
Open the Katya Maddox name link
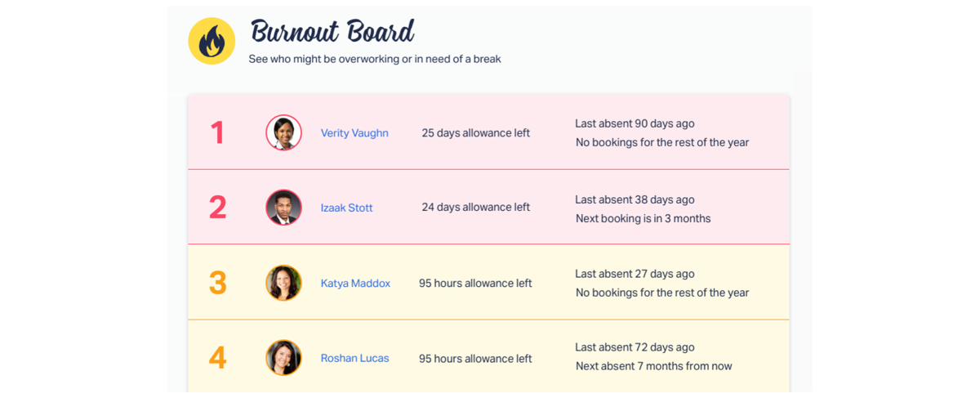tap(355, 284)
